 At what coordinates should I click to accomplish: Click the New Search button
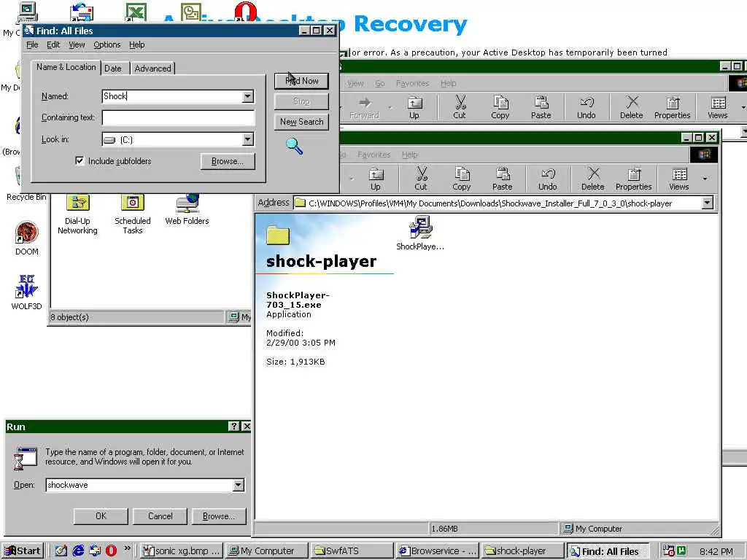(x=301, y=122)
